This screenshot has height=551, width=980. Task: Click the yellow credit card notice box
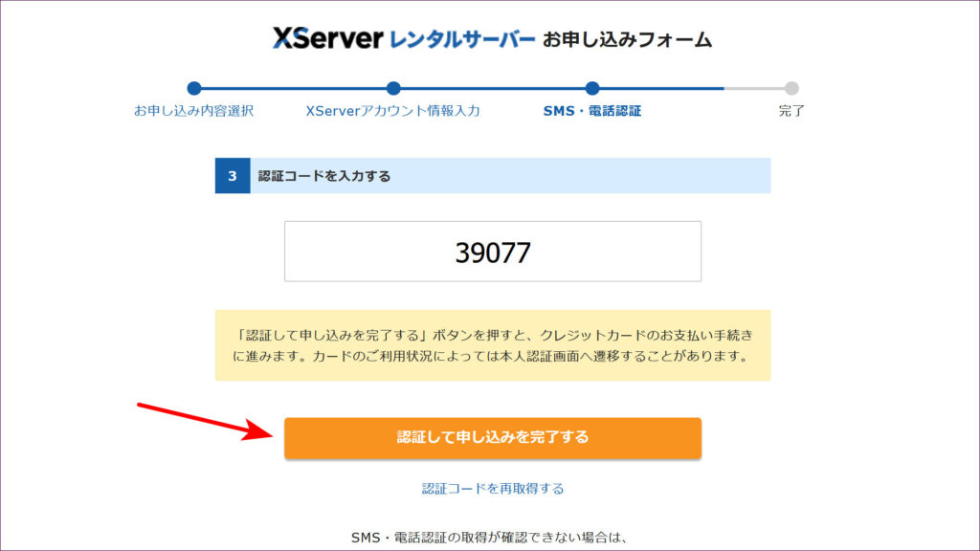(493, 345)
